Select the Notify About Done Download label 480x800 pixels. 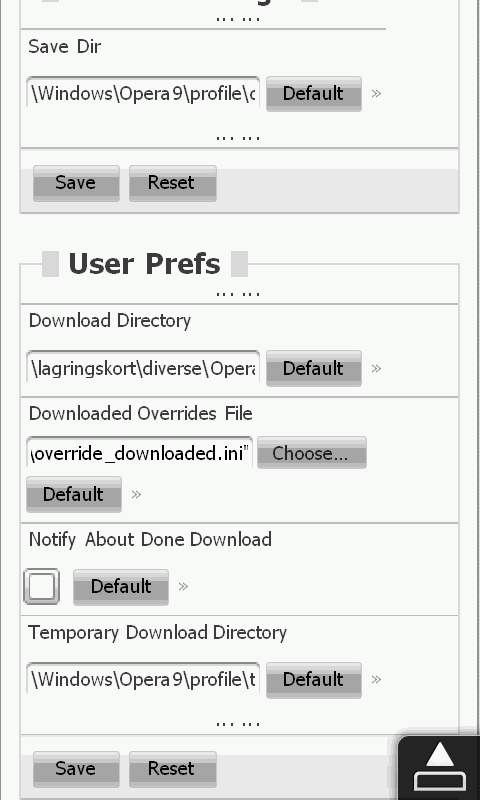pyautogui.click(x=150, y=540)
